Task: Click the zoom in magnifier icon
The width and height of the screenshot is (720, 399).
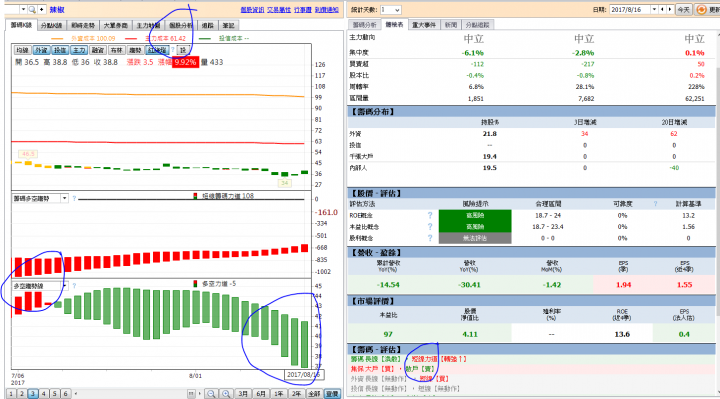Action: 226,393
